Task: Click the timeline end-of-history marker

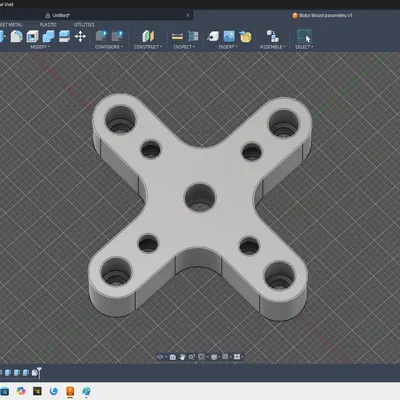Action: tap(39, 373)
